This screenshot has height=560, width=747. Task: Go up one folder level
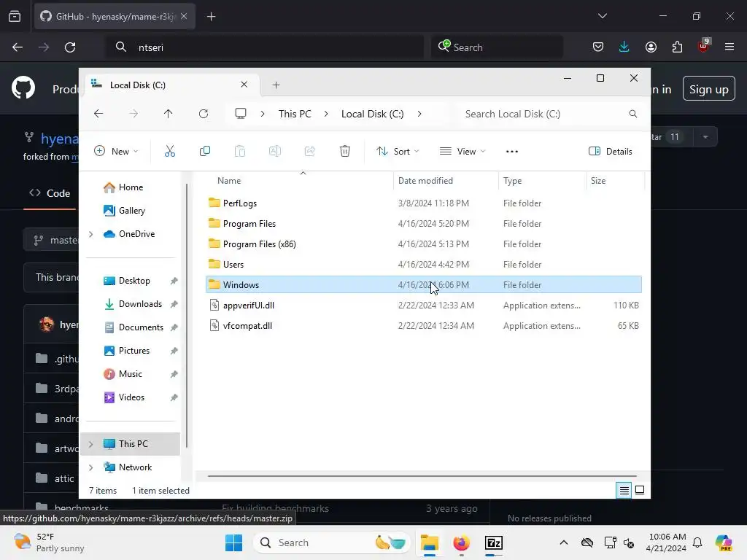[x=169, y=114]
